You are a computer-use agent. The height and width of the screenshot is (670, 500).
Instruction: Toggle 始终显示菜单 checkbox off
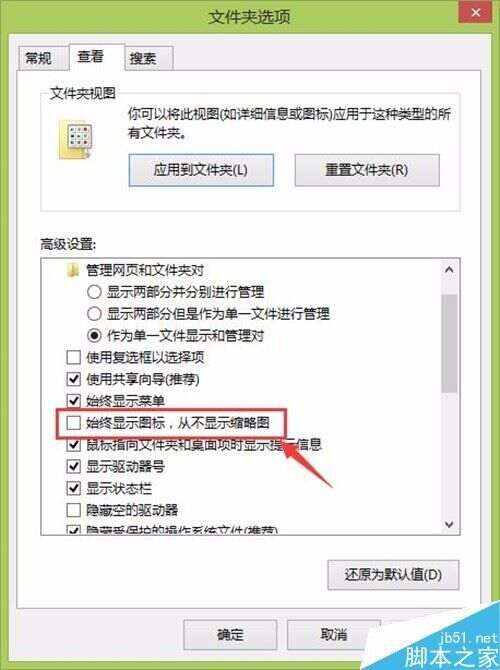pyautogui.click(x=74, y=401)
